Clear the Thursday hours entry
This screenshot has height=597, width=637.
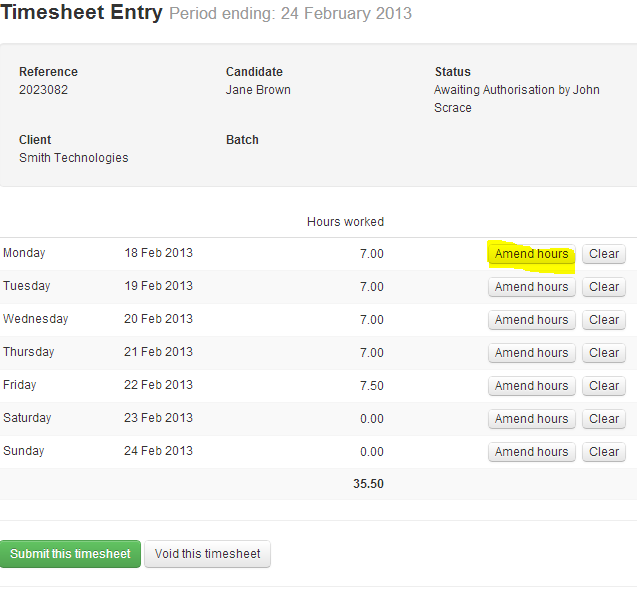point(604,353)
